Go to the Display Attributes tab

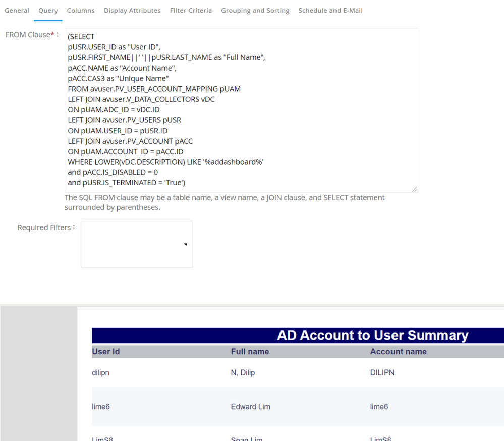click(x=132, y=11)
